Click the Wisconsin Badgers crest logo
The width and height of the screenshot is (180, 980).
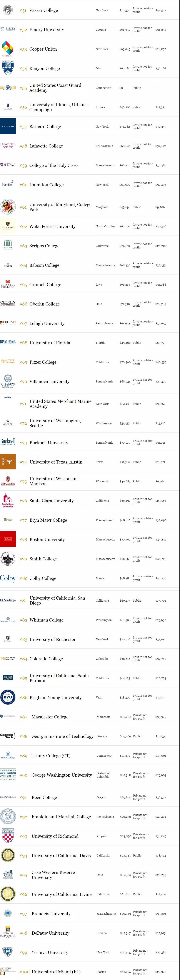[8, 481]
